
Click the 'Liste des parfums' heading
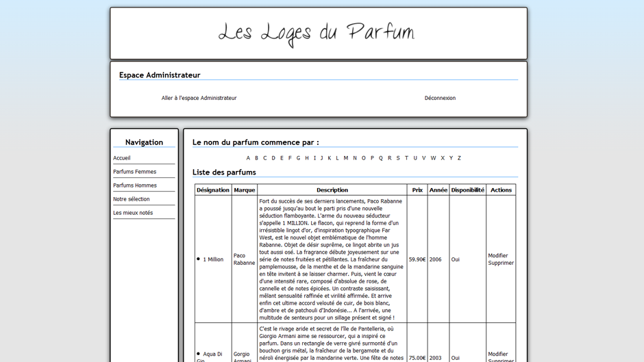(x=224, y=172)
